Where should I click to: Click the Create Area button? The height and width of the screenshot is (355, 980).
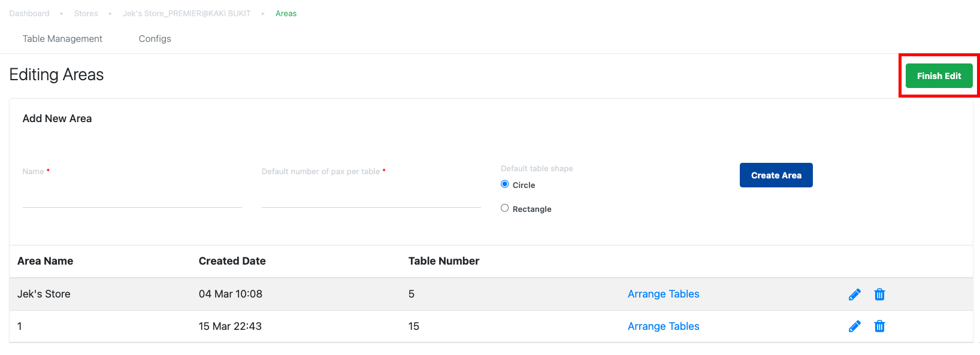click(776, 175)
